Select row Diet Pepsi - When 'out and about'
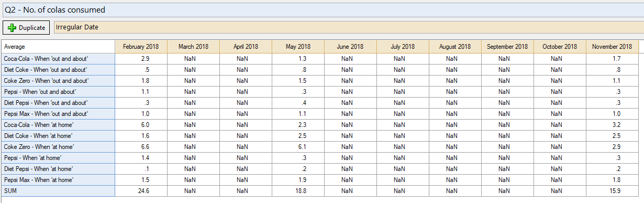 58,103
